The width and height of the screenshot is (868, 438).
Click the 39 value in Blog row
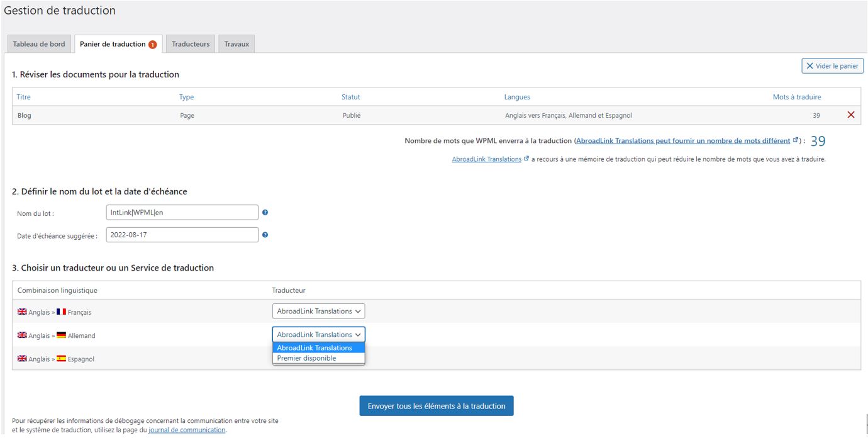[x=816, y=116]
